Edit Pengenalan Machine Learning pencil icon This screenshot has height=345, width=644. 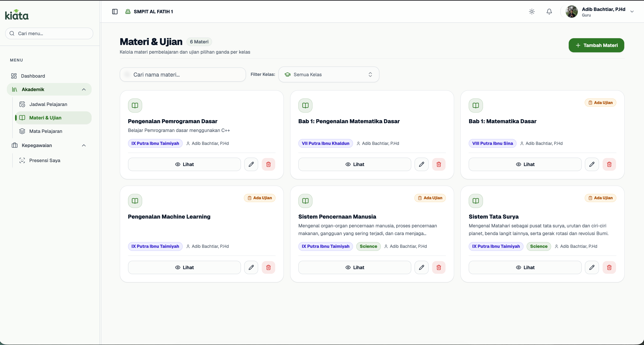point(251,268)
